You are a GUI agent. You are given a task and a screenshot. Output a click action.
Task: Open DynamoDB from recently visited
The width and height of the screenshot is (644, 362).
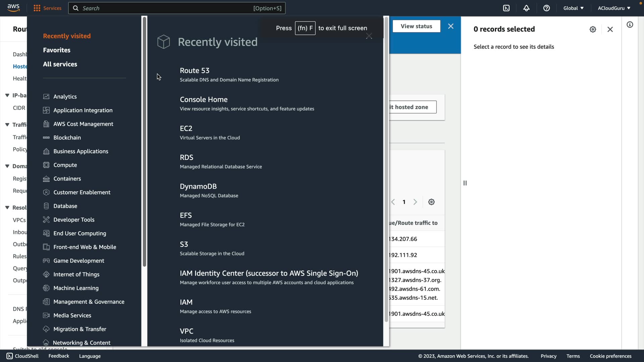[x=198, y=186]
